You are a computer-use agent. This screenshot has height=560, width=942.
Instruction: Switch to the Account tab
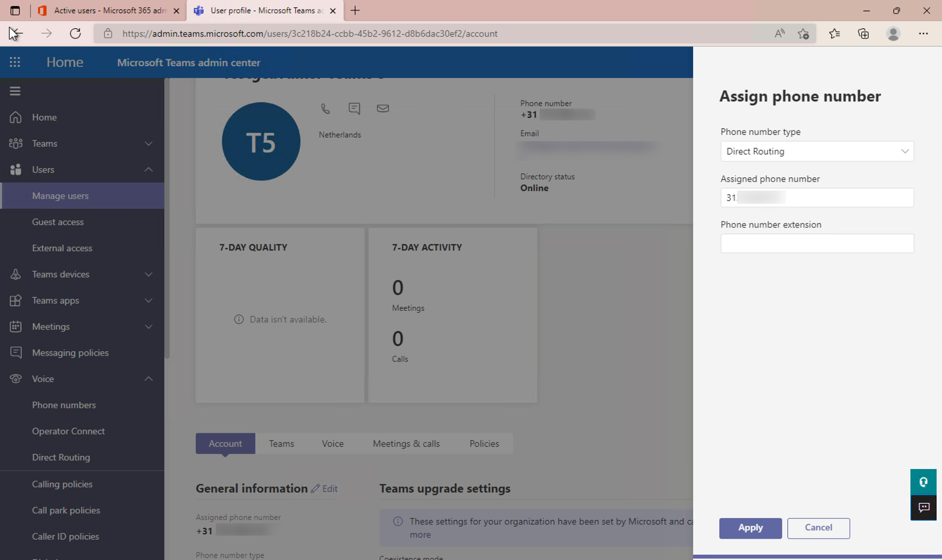pyautogui.click(x=226, y=444)
